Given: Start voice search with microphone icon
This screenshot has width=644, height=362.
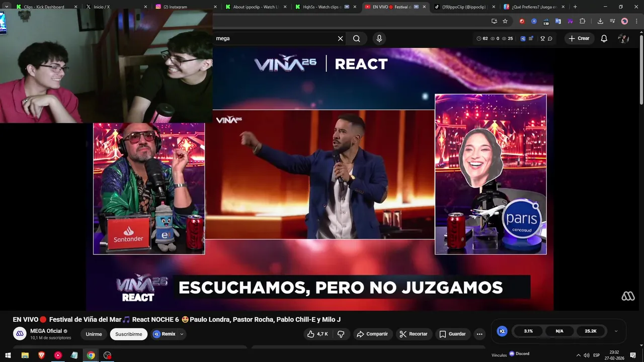Looking at the screenshot, I should click(379, 38).
